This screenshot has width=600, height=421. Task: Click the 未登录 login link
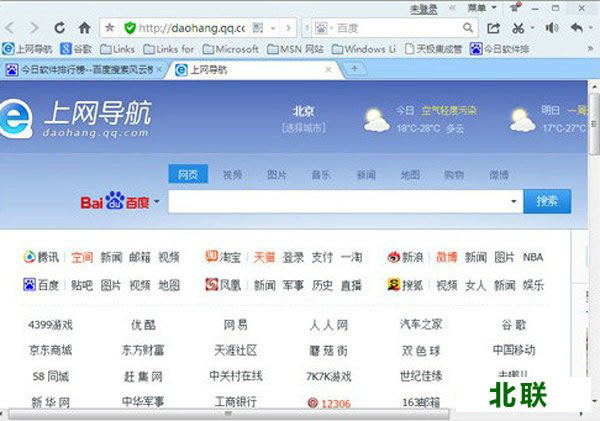click(424, 9)
